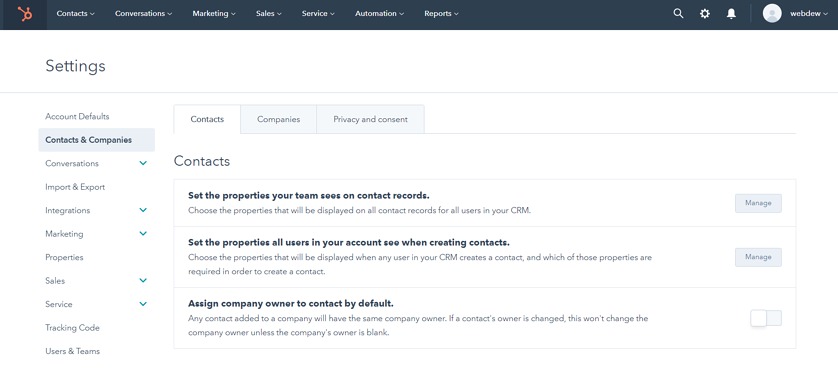
Task: Open the search magnifier icon
Action: tap(678, 14)
